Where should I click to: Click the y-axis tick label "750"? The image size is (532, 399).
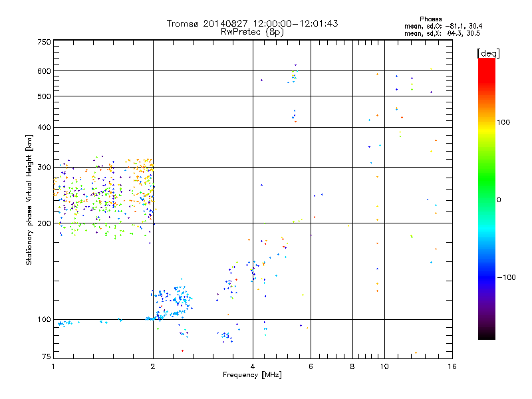coord(44,42)
